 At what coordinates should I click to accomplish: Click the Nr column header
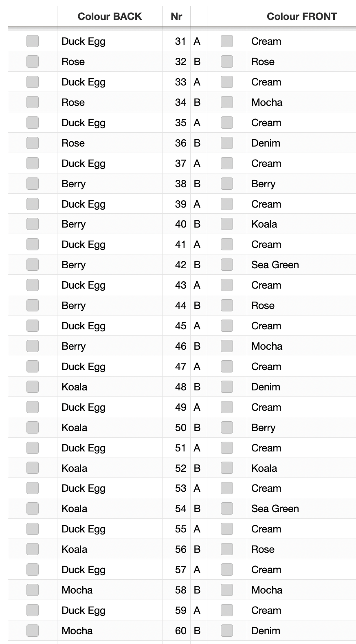(176, 17)
